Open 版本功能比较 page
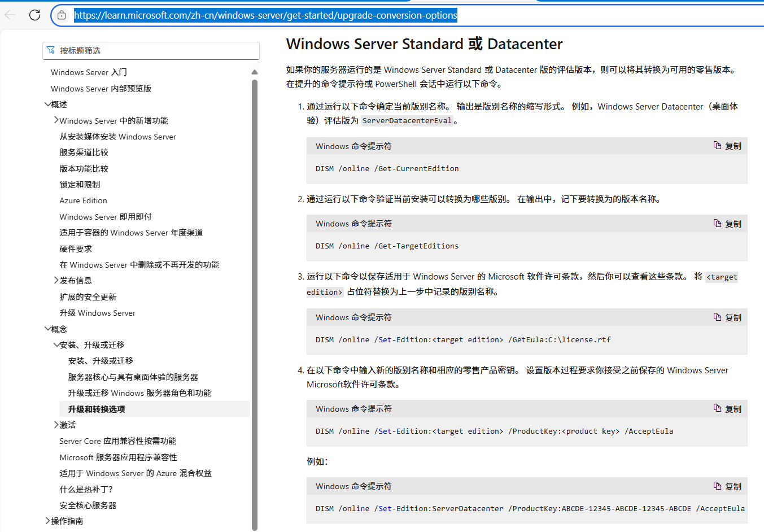 [x=84, y=168]
